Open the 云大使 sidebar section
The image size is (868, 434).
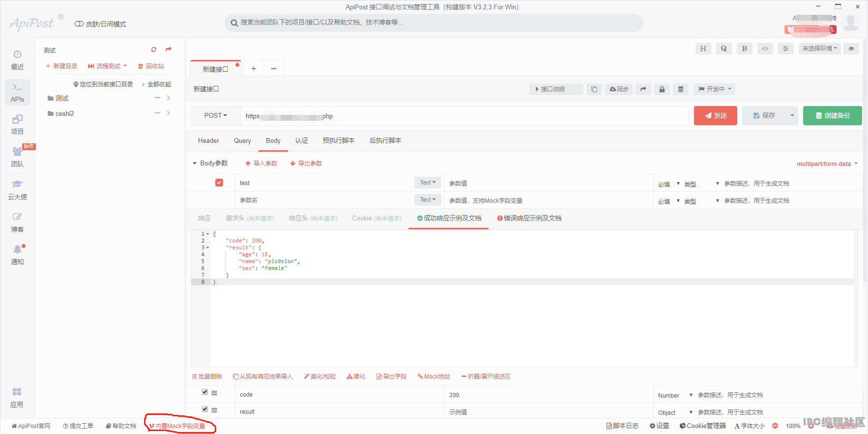click(x=18, y=190)
